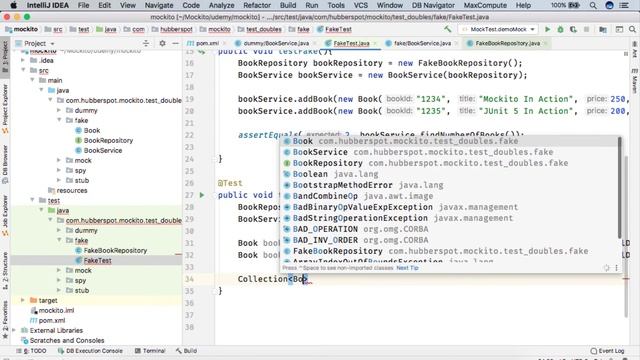Open Scratches and Consoles node
The image size is (640, 360).
point(67,340)
